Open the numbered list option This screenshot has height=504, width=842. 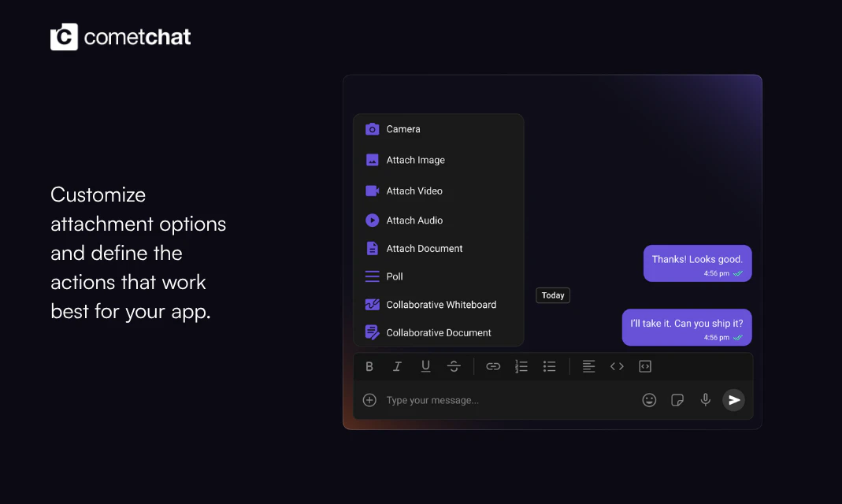coord(521,366)
